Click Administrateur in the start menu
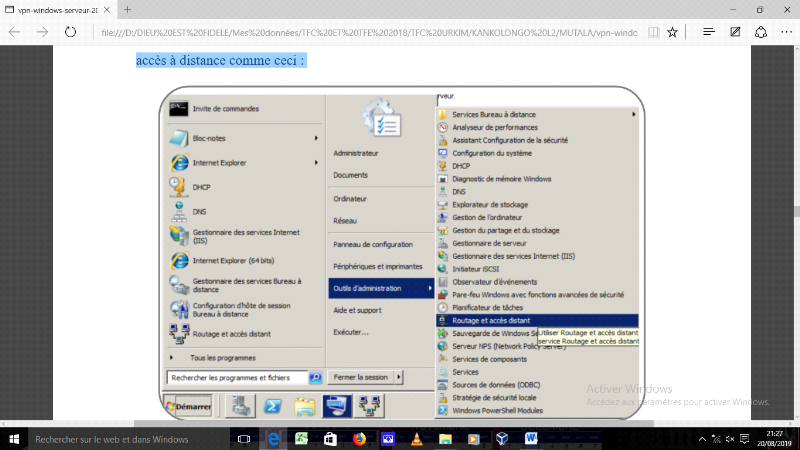 pos(356,153)
